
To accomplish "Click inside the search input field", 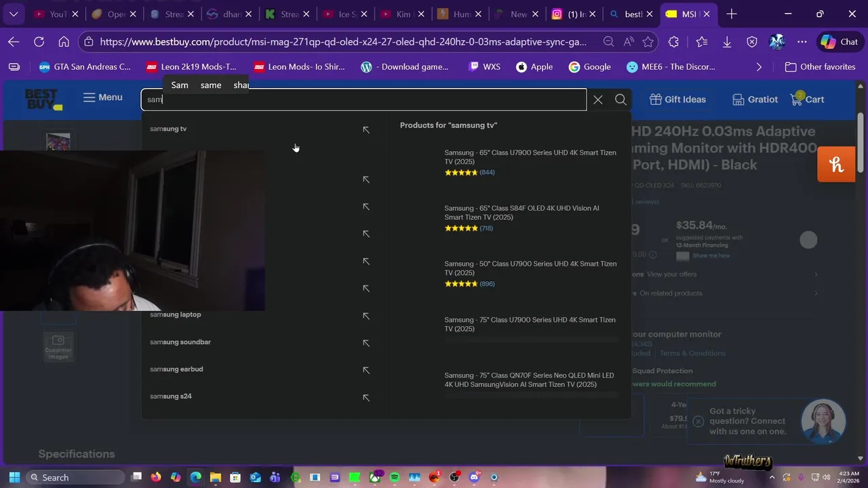I will pos(363,100).
